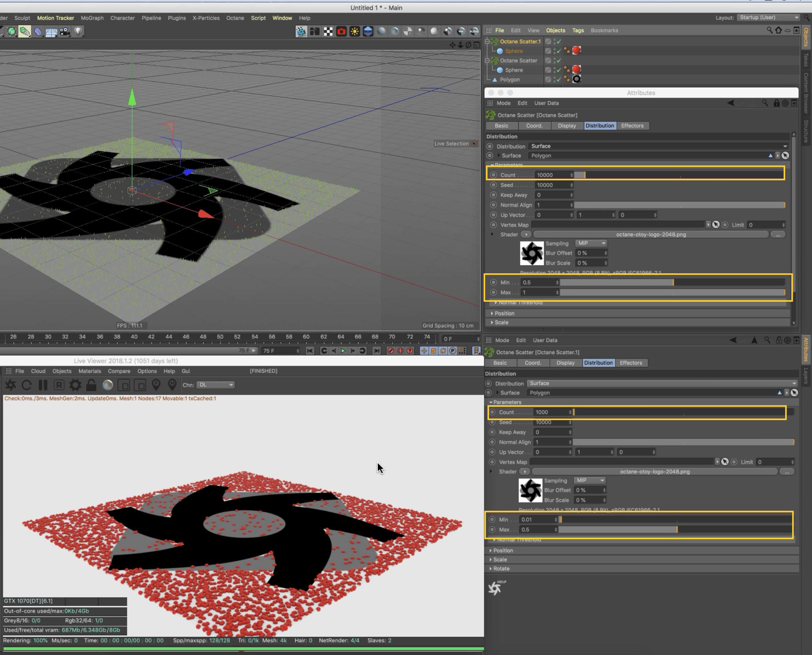Click the Octane daylight sun icon

[354, 31]
